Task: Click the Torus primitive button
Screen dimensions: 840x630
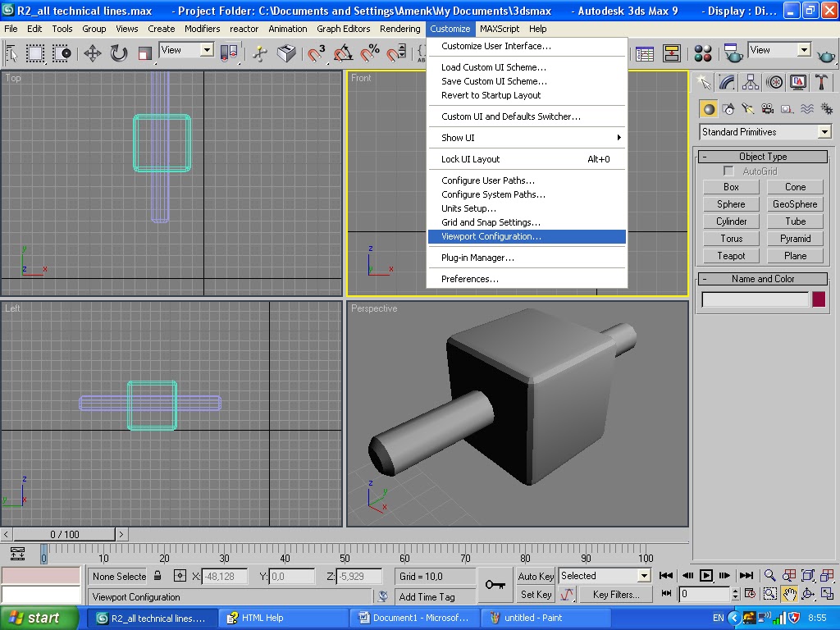Action: pyautogui.click(x=731, y=239)
